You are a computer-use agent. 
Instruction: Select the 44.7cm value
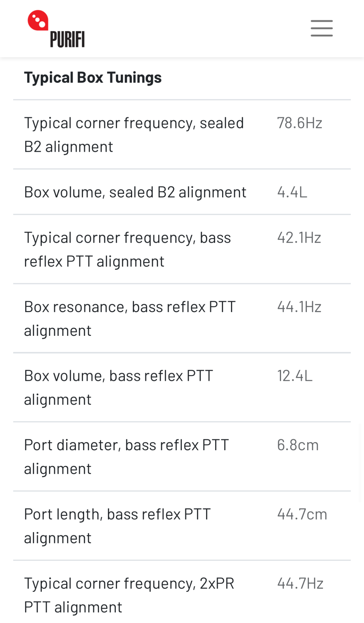[302, 514]
